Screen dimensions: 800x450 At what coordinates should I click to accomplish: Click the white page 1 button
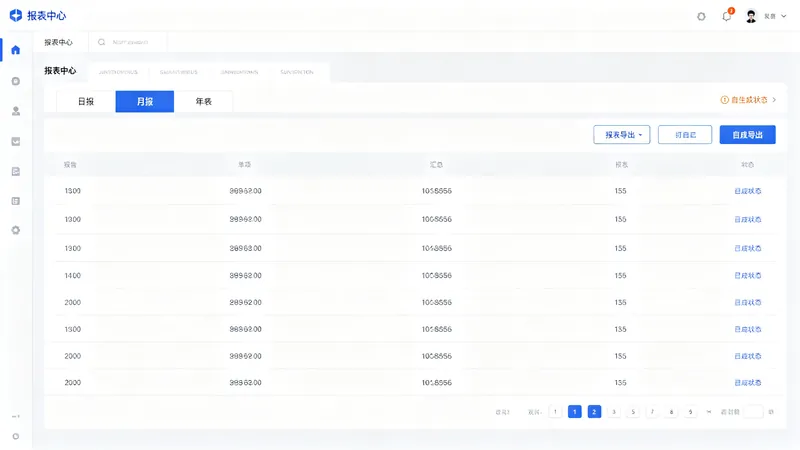(555, 412)
